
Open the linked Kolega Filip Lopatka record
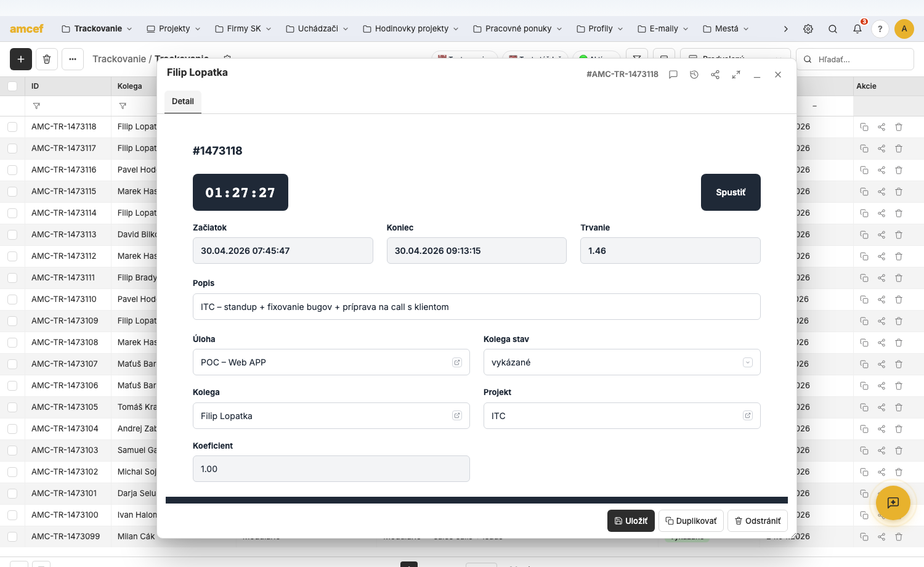coord(457,415)
